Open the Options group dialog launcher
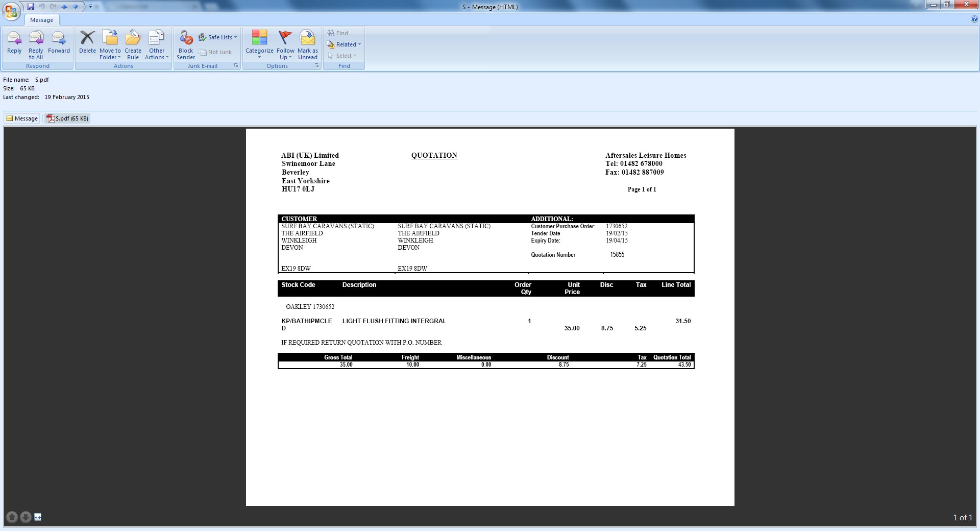This screenshot has width=980, height=531. pos(317,66)
